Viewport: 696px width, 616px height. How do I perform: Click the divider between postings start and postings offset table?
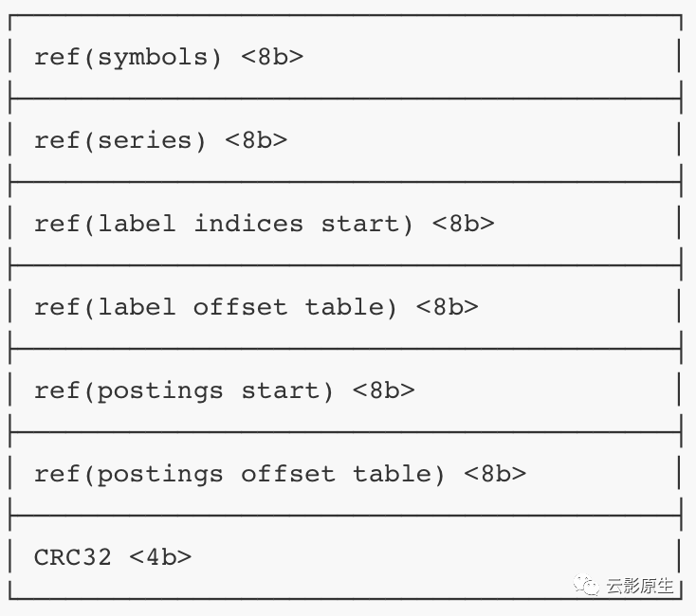[345, 432]
